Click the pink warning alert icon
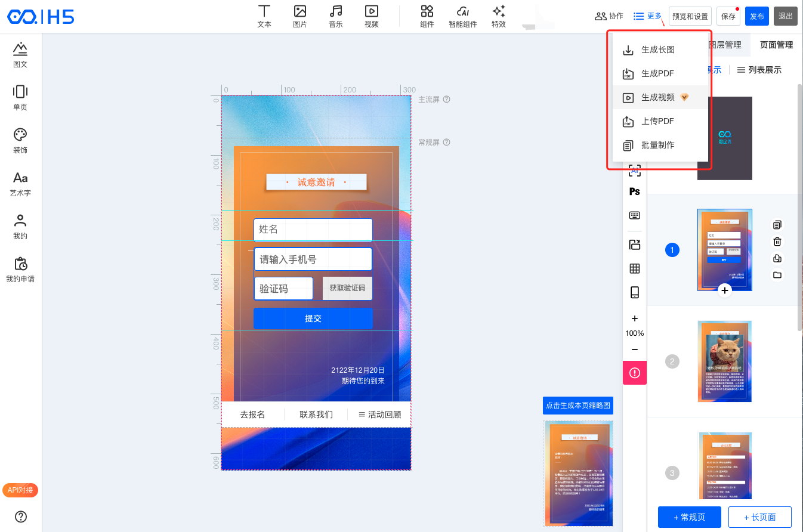 635,373
